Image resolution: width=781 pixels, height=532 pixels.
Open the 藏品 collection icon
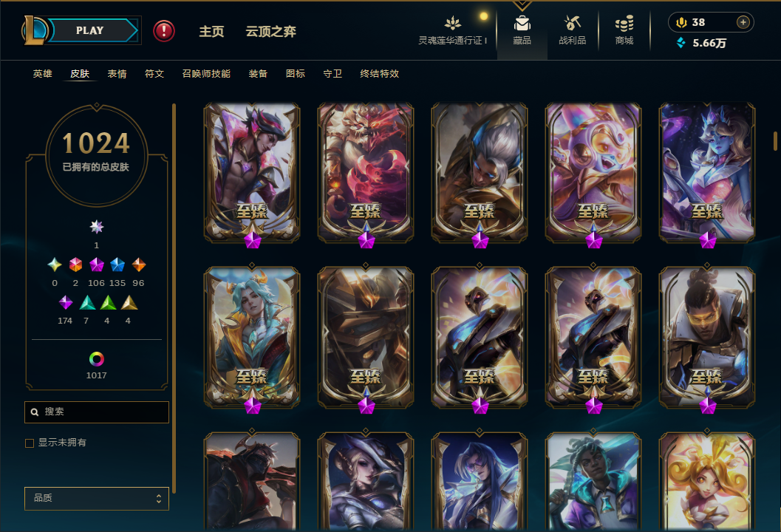pos(522,24)
